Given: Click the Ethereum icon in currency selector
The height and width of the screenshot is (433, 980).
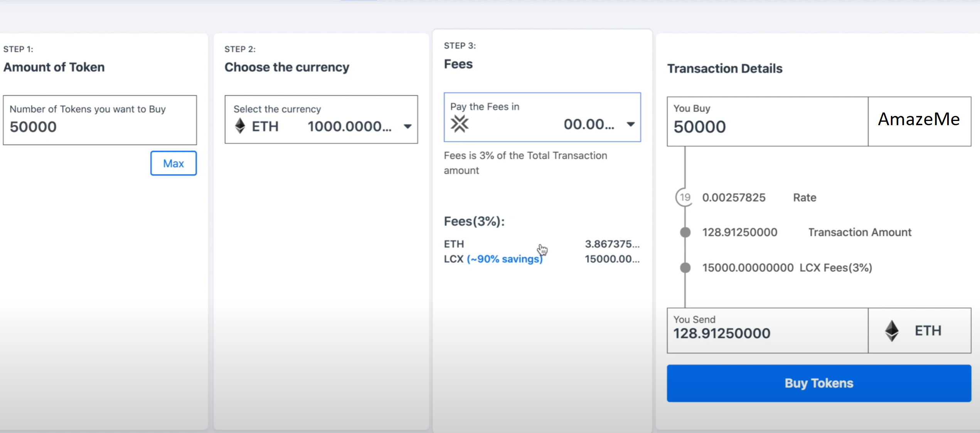Looking at the screenshot, I should click(x=240, y=126).
